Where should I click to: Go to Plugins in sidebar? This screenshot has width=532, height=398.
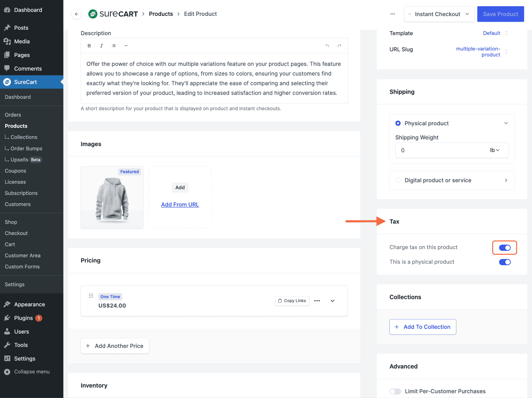click(23, 318)
